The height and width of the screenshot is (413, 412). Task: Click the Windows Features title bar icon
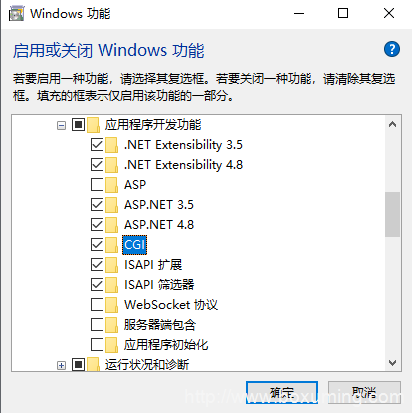click(16, 14)
